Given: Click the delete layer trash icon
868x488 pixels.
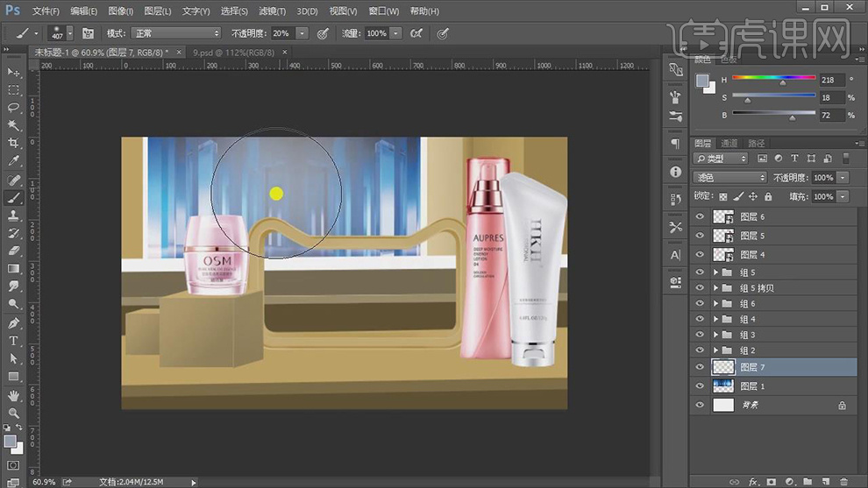Looking at the screenshot, I should click(843, 482).
